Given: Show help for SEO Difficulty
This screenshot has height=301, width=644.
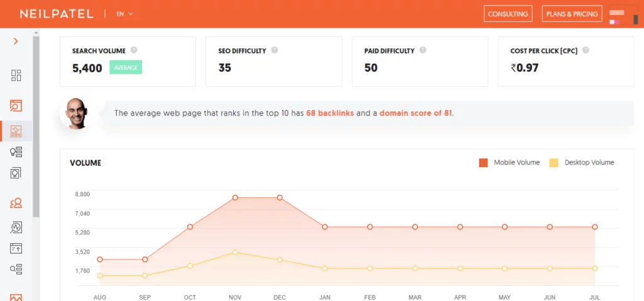Looking at the screenshot, I should point(274,50).
